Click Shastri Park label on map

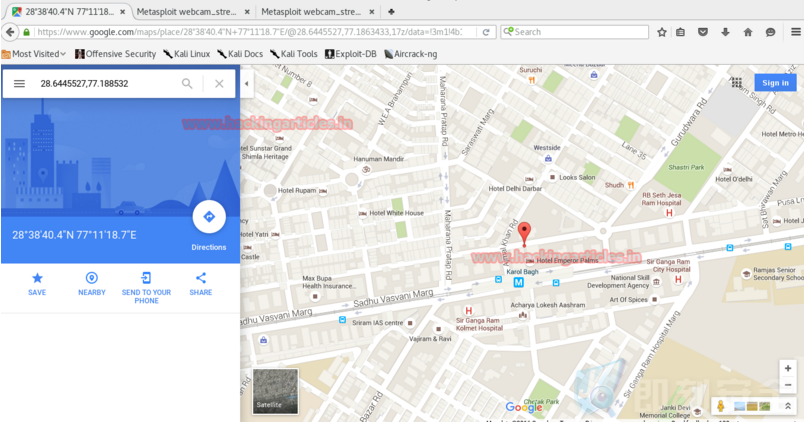pyautogui.click(x=686, y=167)
